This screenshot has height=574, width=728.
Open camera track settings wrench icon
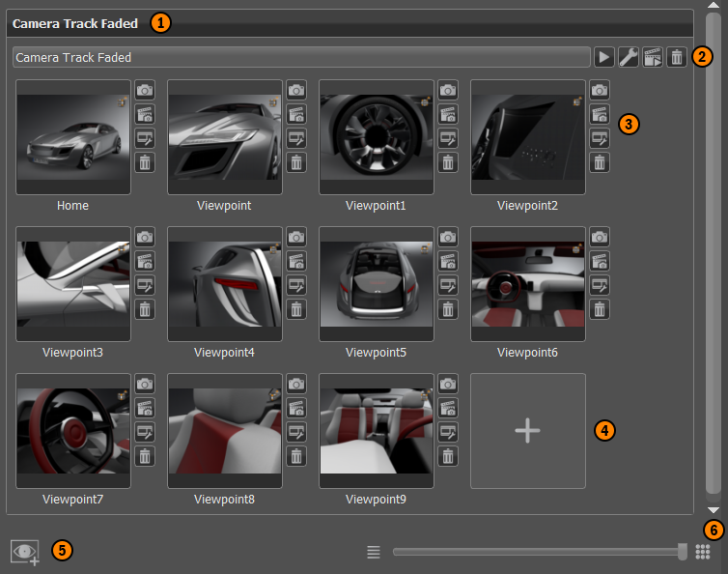[x=629, y=57]
